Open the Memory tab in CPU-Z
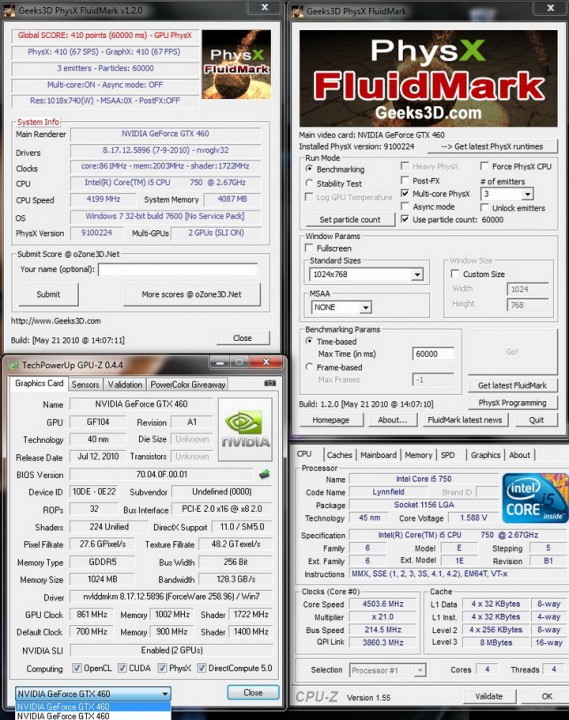Screen dimensions: 569x720 (418, 455)
